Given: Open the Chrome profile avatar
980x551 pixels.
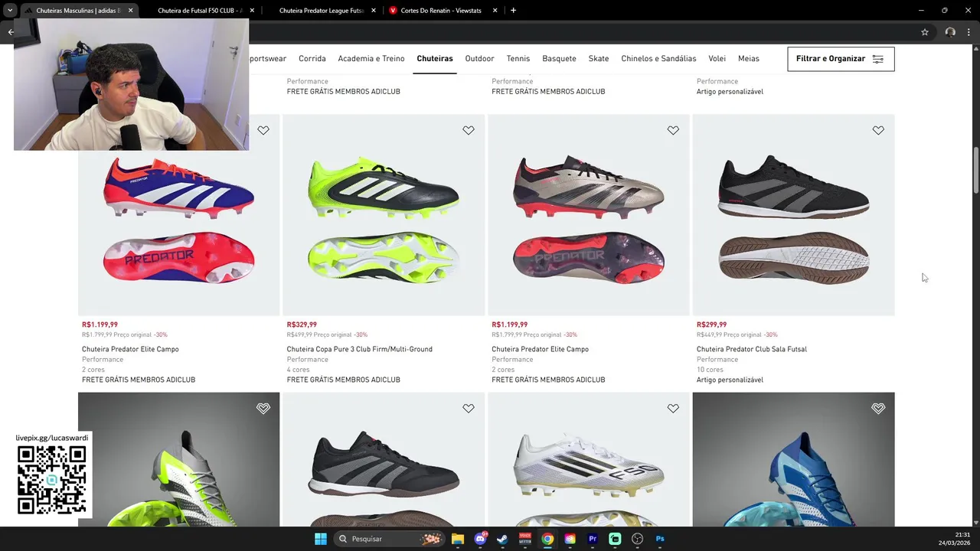Looking at the screenshot, I should click(950, 32).
